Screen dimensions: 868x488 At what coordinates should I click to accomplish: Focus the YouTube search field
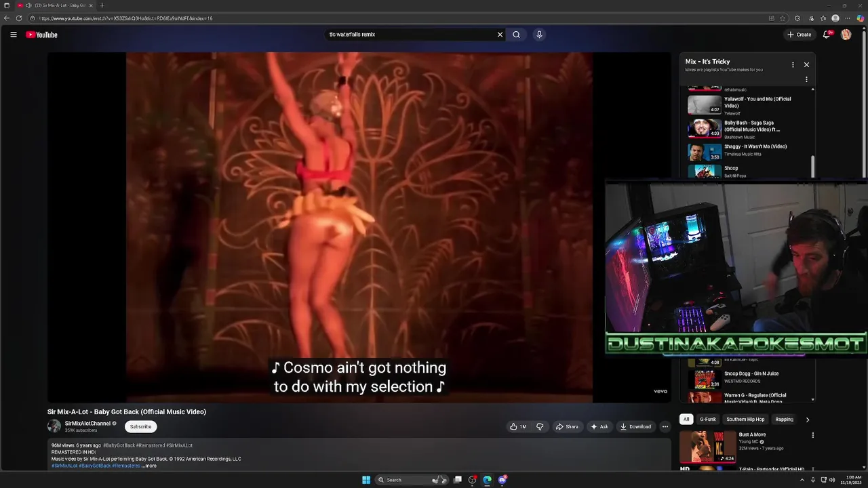click(410, 35)
